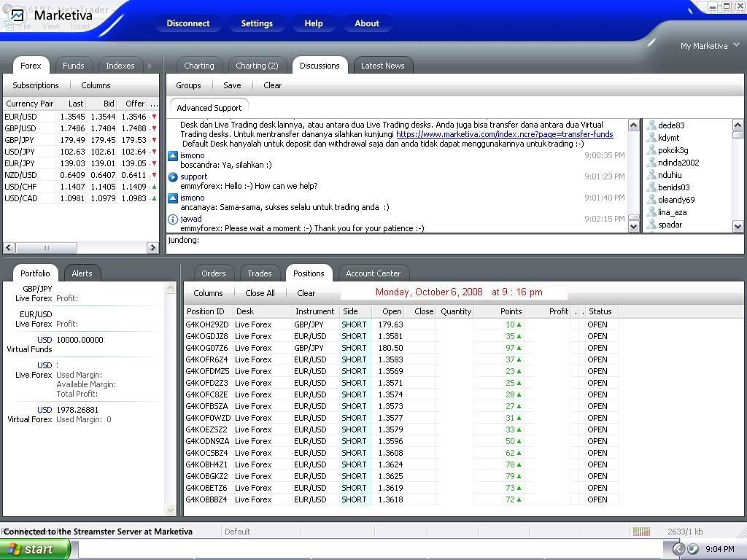
Task: Click kdymt user avatar icon
Action: tap(651, 138)
